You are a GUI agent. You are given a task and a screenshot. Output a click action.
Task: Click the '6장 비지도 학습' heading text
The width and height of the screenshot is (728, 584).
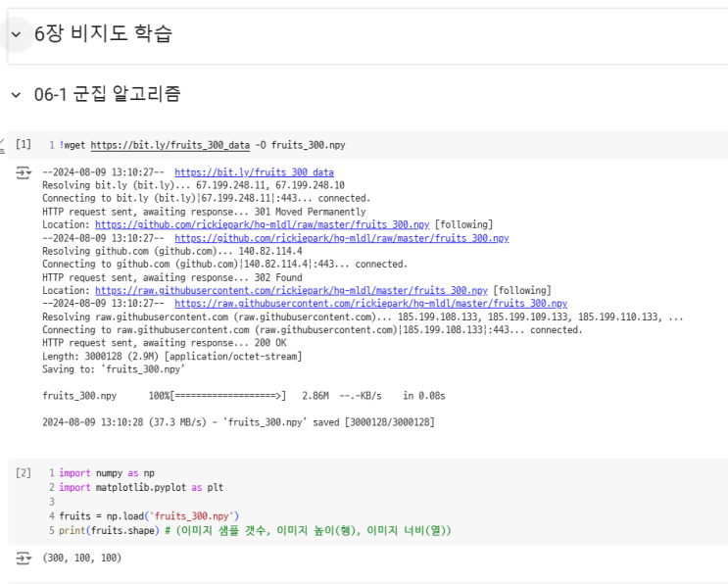103,33
